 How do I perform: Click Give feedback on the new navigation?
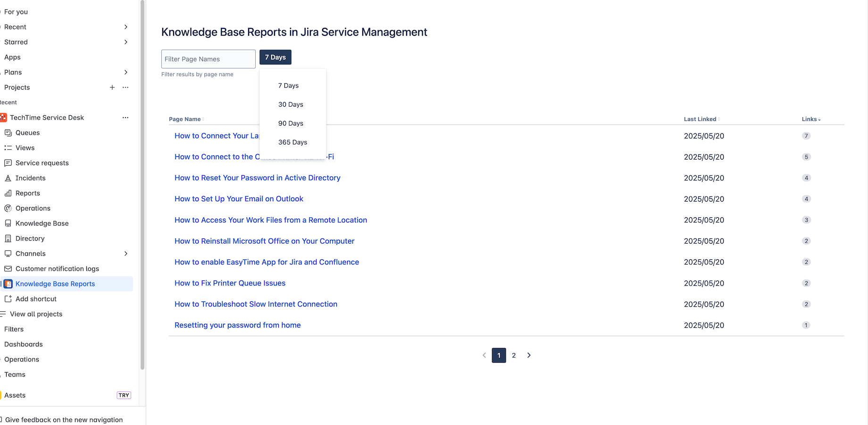64,420
